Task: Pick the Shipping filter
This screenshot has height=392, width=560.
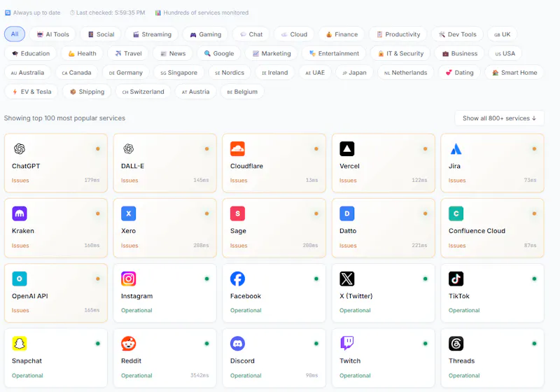Action: [x=87, y=92]
